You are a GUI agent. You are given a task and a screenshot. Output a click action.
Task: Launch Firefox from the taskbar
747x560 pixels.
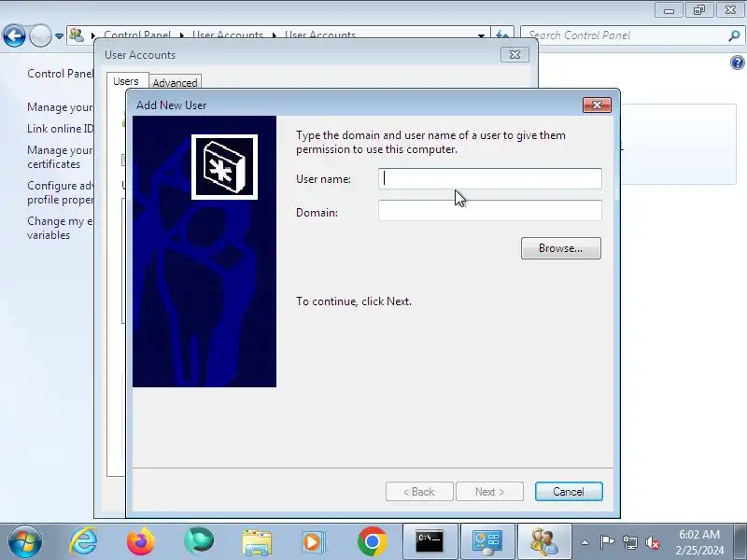click(141, 541)
